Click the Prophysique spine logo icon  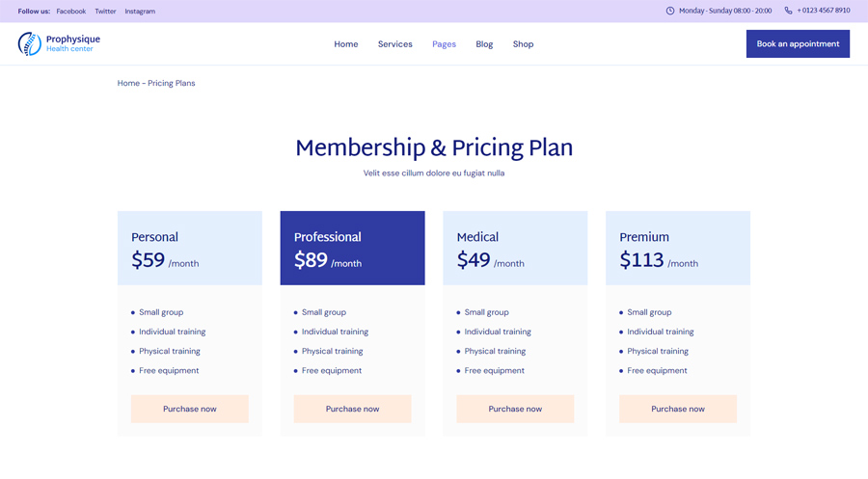point(29,43)
